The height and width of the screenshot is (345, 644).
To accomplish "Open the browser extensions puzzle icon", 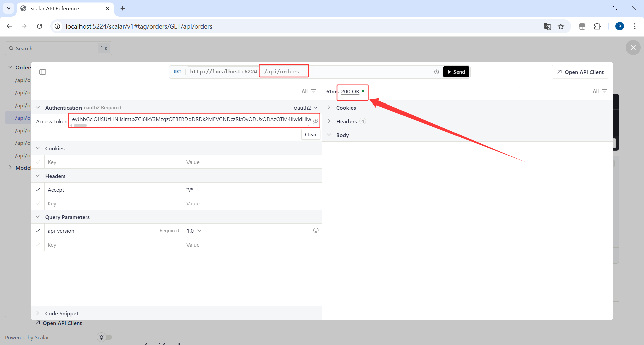I will pyautogui.click(x=597, y=26).
